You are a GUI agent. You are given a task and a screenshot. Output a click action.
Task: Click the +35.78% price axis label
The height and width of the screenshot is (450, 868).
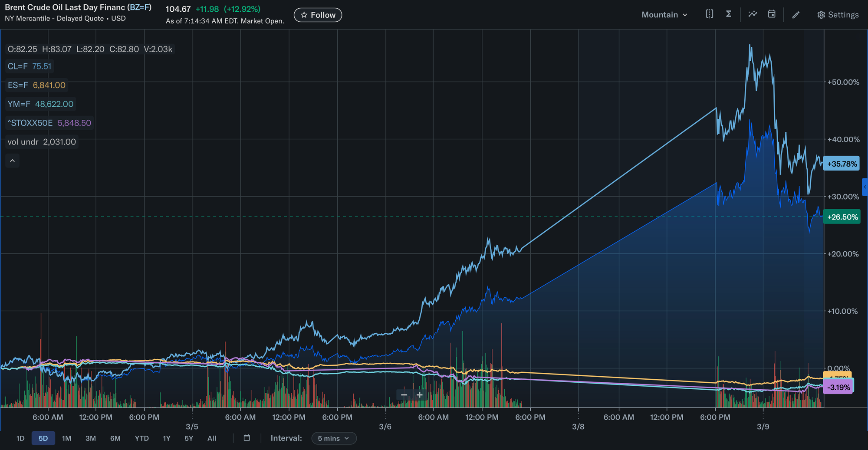[x=842, y=164]
